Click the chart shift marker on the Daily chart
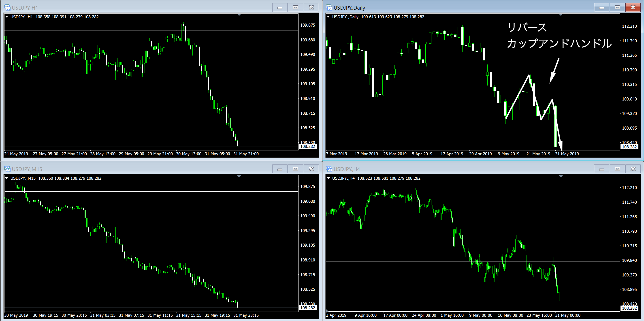This screenshot has height=321, width=644. (x=561, y=15)
